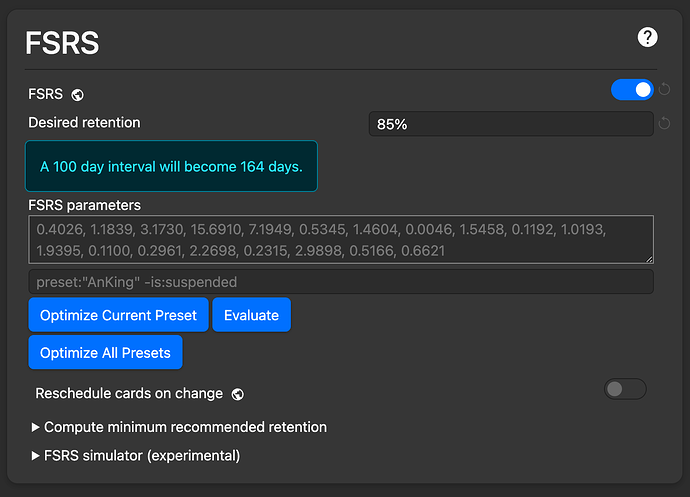
Task: Click the Reschedule cards on change label
Action: click(128, 393)
